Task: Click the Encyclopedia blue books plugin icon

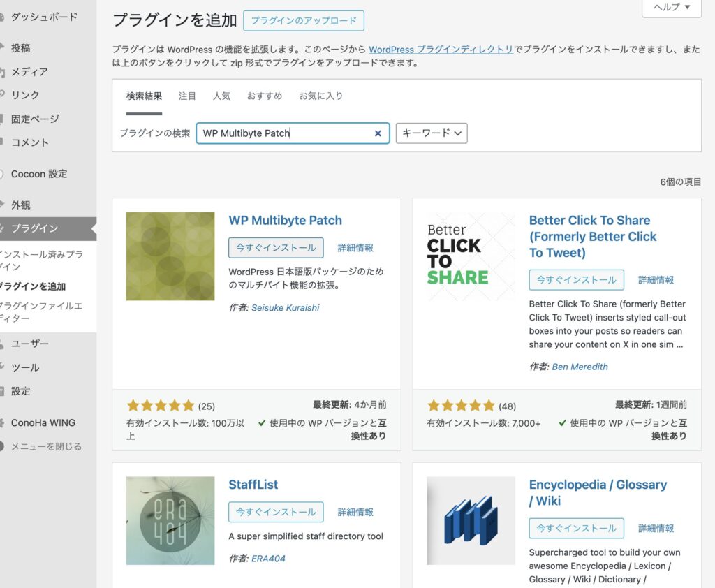Action: [x=471, y=520]
